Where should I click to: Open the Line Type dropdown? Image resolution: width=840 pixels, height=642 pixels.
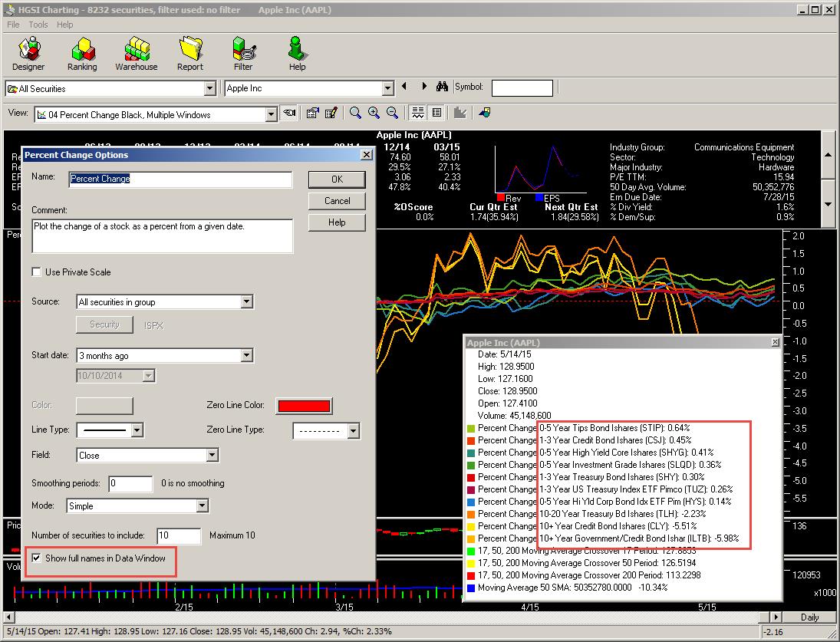click(x=137, y=430)
